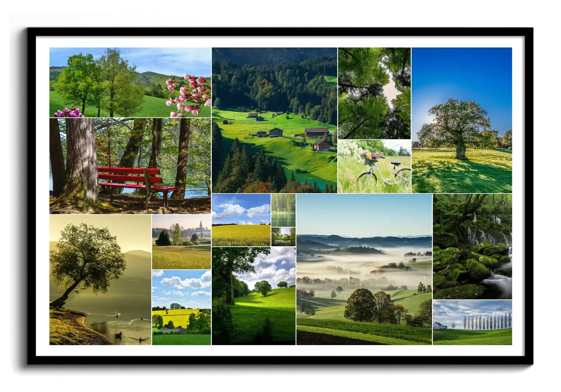Click the foggy rolling valley photo
Viewport: 561px width, 392px height.
pos(364,269)
